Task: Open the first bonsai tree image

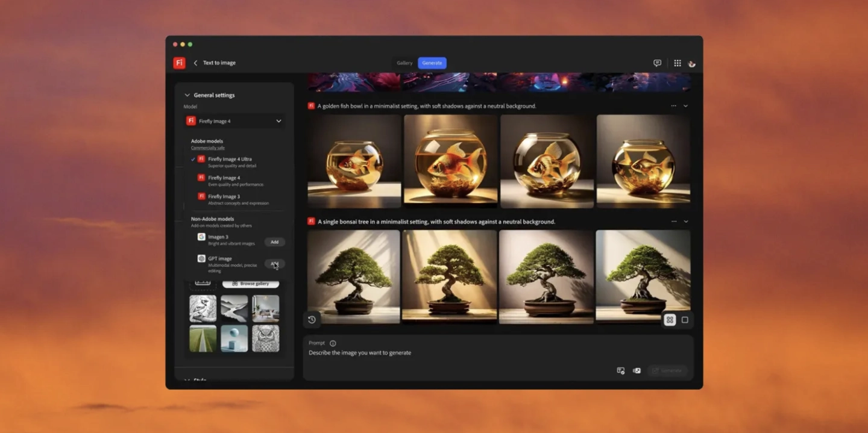Action: point(354,277)
